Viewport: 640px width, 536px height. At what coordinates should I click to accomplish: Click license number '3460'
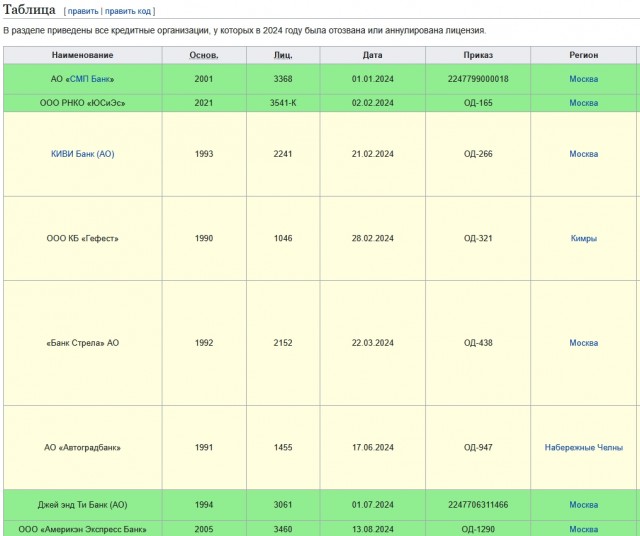[x=283, y=529]
